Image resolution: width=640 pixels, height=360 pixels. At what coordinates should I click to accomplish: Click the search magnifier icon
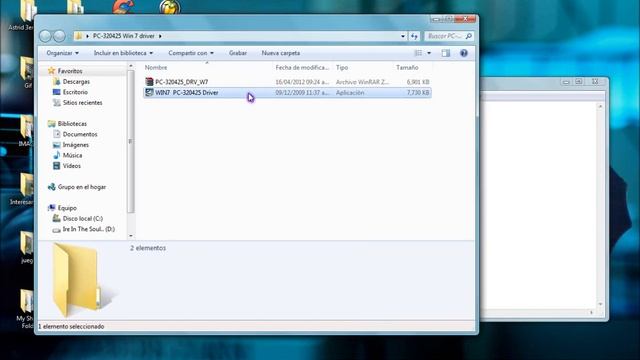tap(469, 36)
